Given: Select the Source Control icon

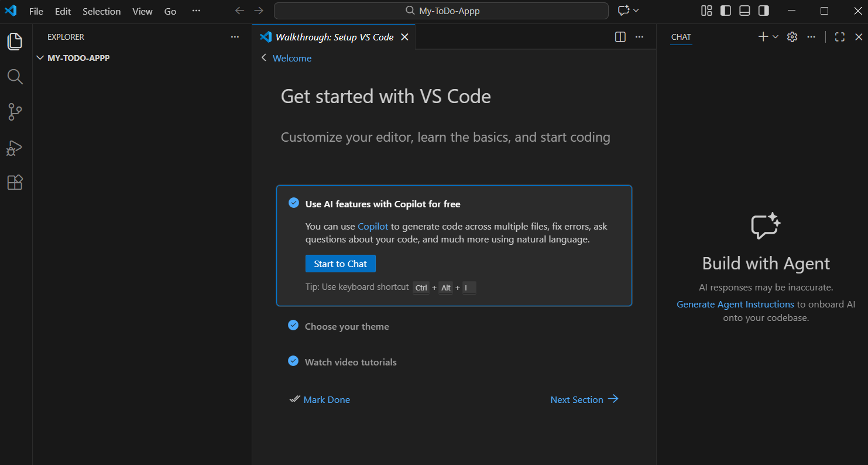Looking at the screenshot, I should (15, 112).
